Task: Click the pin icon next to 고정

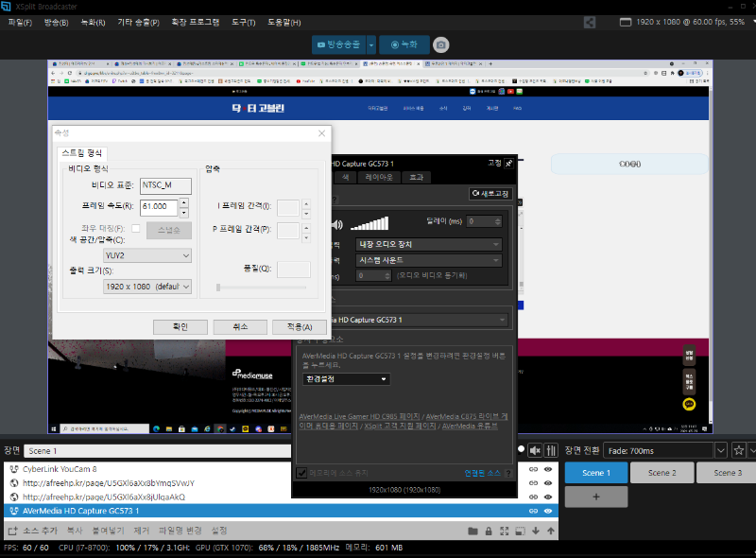Action: [508, 164]
